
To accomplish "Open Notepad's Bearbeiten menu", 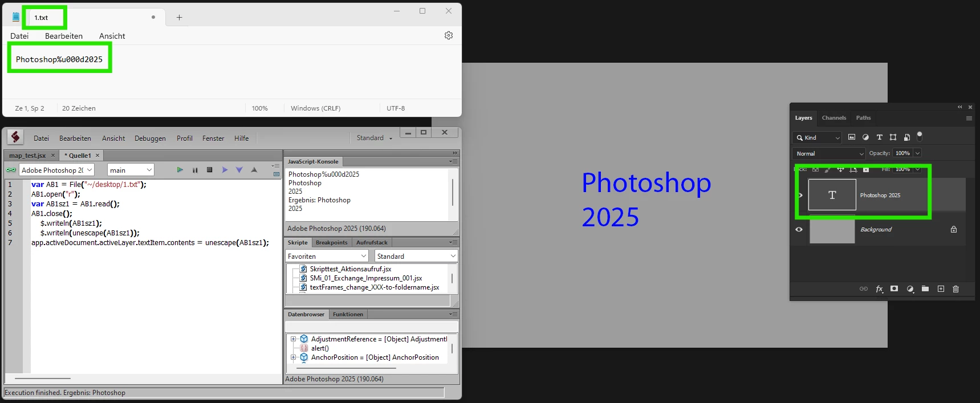I will click(64, 36).
